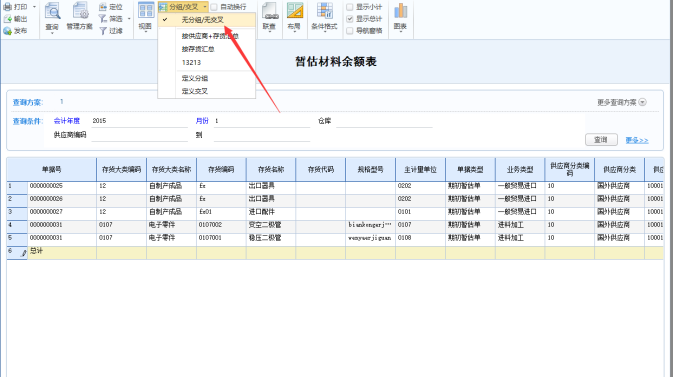The height and width of the screenshot is (378, 673).
Task: Expand 更多查询方案 chevron
Action: (x=643, y=102)
